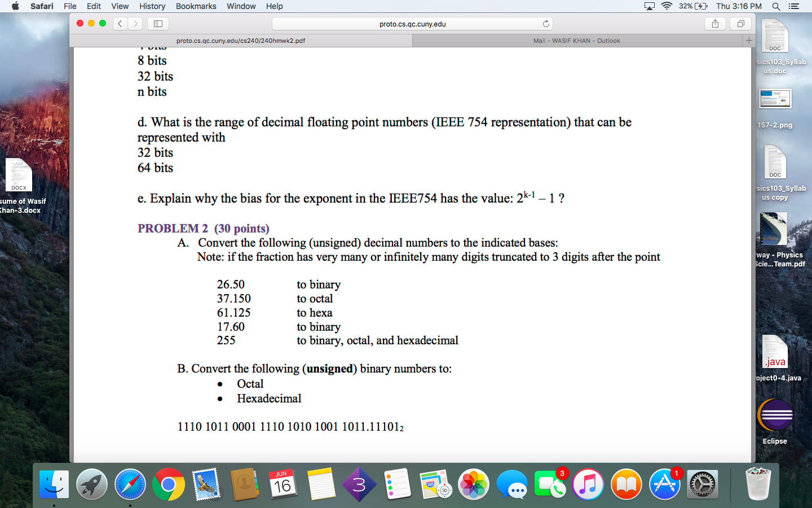The width and height of the screenshot is (812, 508).
Task: Open the Photos app
Action: click(x=474, y=484)
